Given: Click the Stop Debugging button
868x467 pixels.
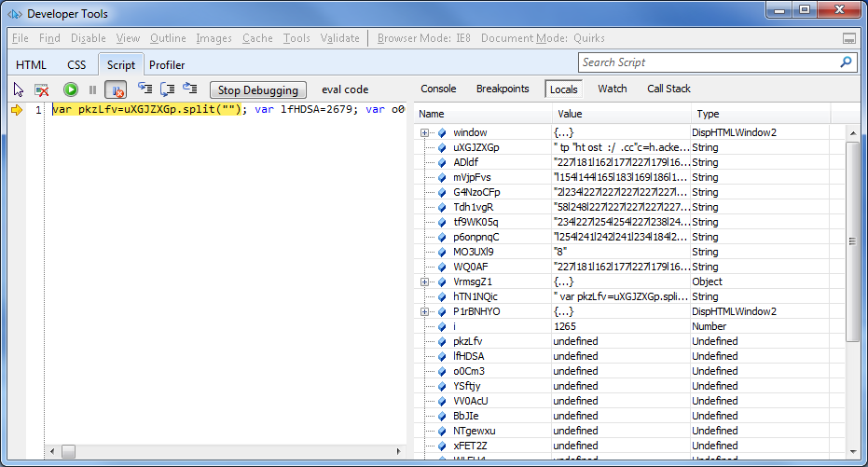Looking at the screenshot, I should tap(258, 90).
